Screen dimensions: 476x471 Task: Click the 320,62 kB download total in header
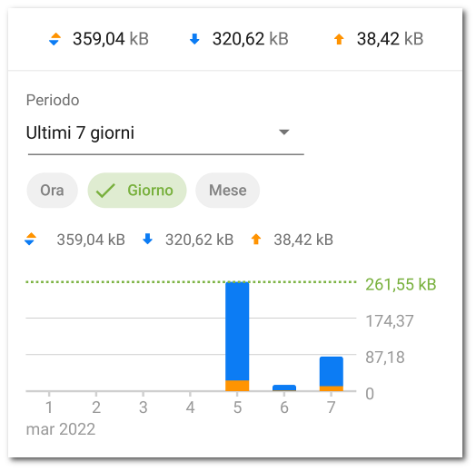click(x=250, y=39)
